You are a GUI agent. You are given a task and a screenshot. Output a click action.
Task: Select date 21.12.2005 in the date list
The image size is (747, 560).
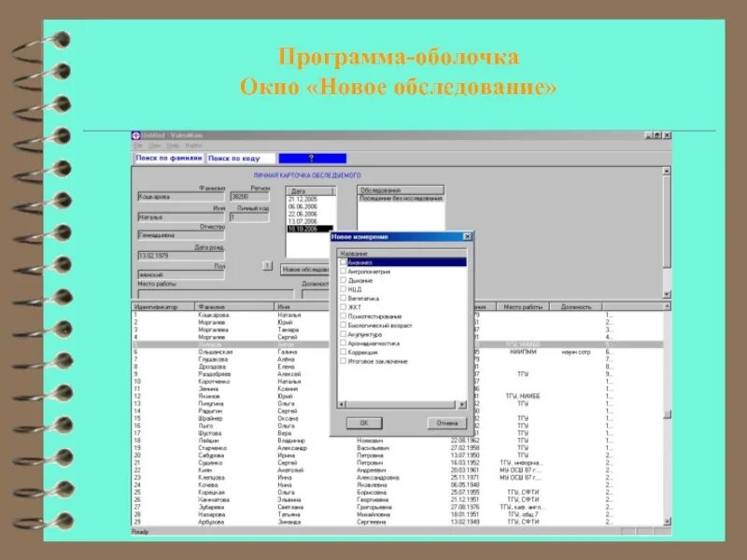[303, 200]
